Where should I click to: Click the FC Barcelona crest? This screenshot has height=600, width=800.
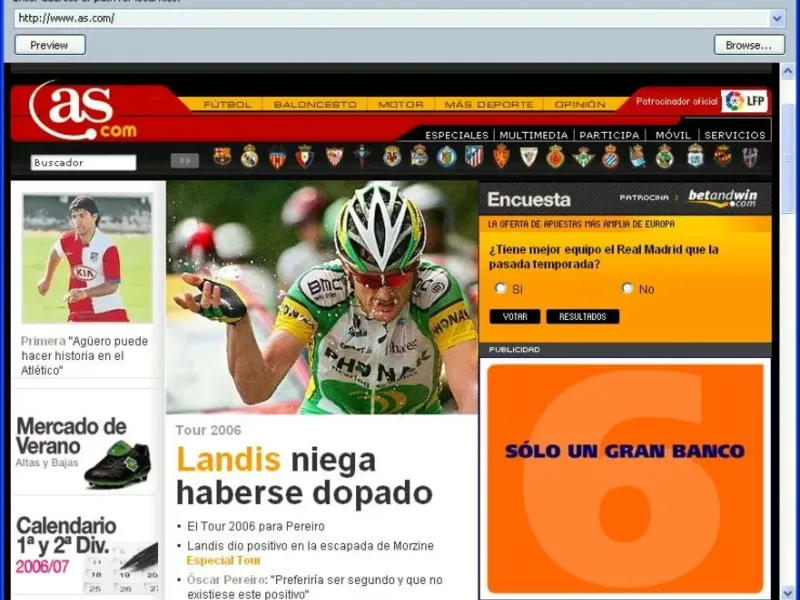tap(222, 156)
